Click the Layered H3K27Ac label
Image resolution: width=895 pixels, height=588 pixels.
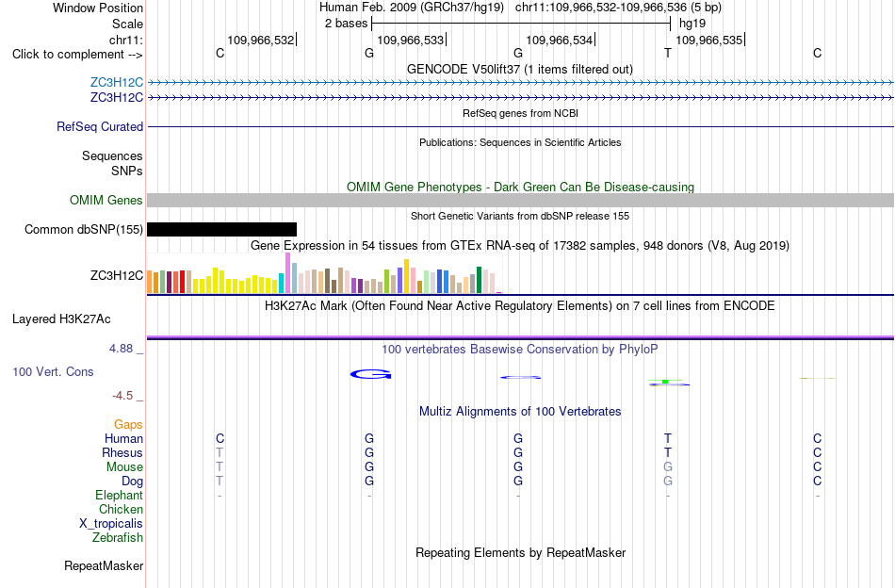61,319
